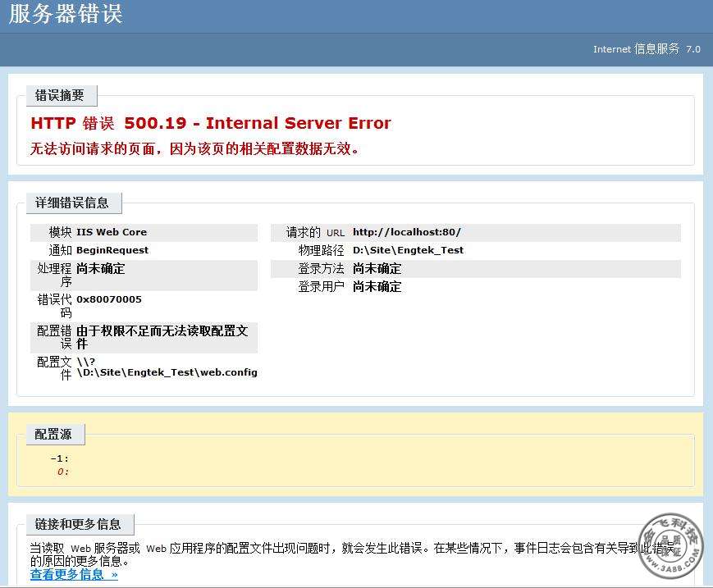Image resolution: width=713 pixels, height=588 pixels.
Task: Click the 服务器错误 page title banner
Action: pos(63,16)
